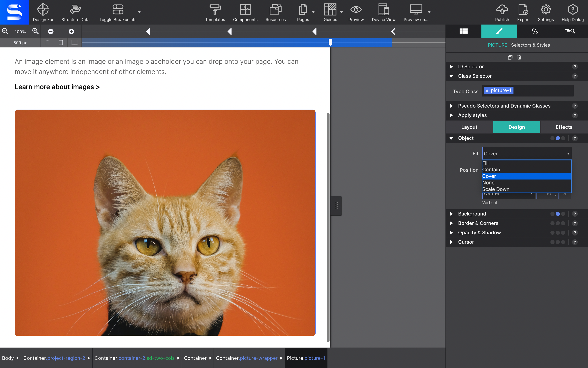Open the Resources panel
The width and height of the screenshot is (588, 368).
click(x=276, y=12)
